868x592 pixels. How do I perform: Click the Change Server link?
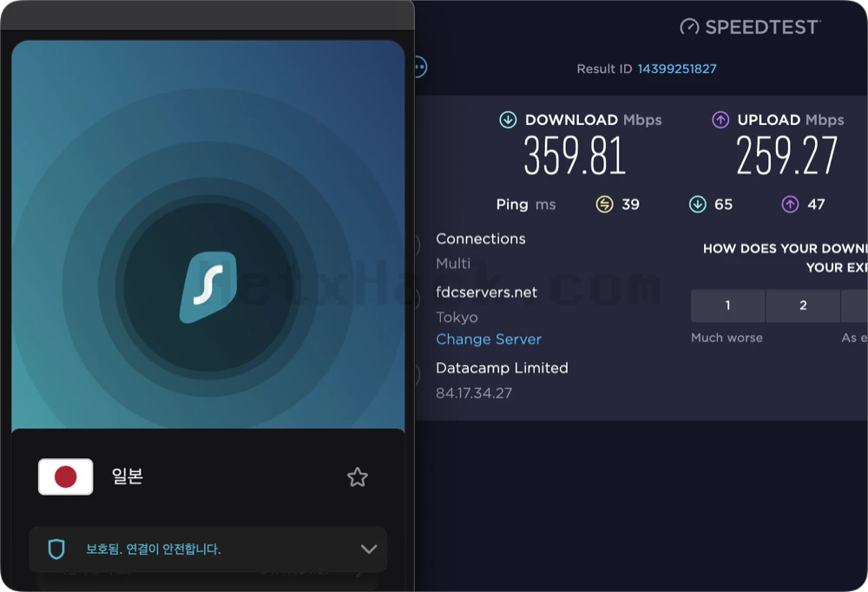[489, 339]
